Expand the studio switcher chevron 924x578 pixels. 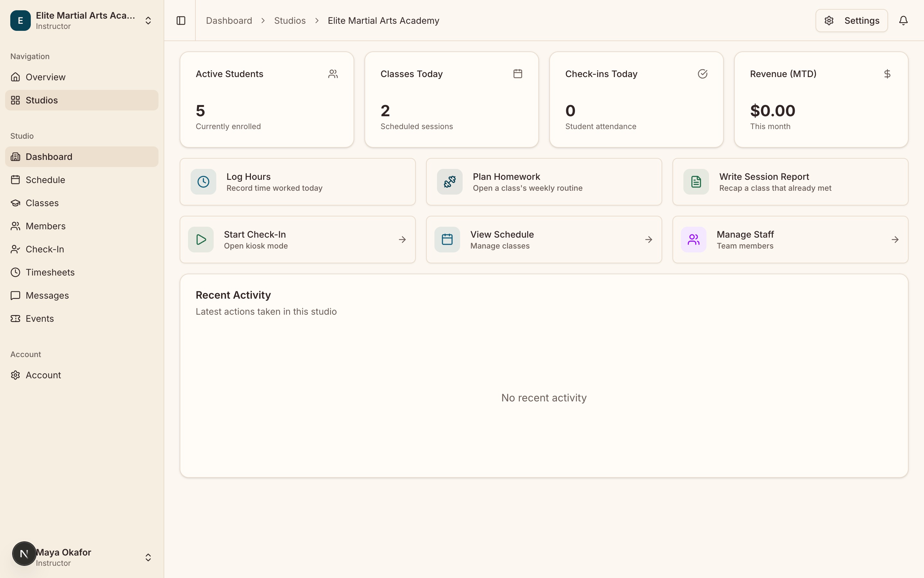click(x=148, y=20)
